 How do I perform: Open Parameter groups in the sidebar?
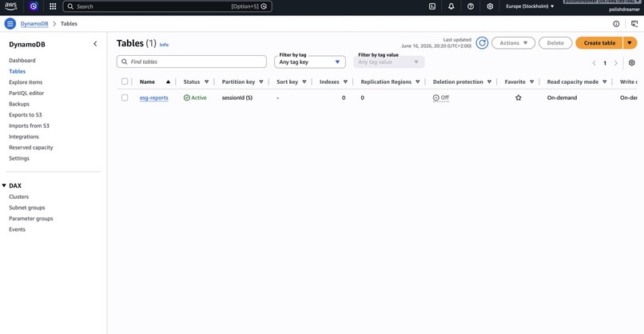(31, 219)
